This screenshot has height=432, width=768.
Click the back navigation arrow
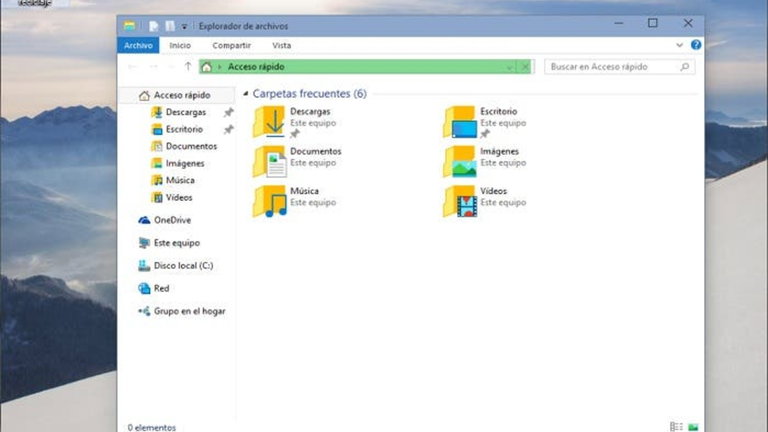point(132,67)
